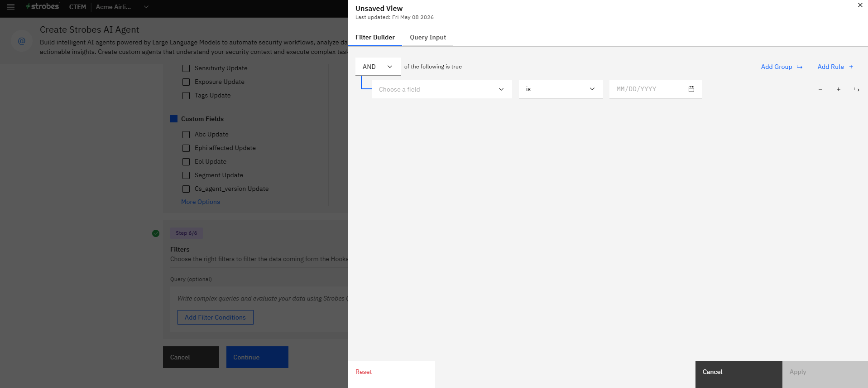The width and height of the screenshot is (868, 388).
Task: Tick the Sensitivity Update checkbox
Action: 186,68
